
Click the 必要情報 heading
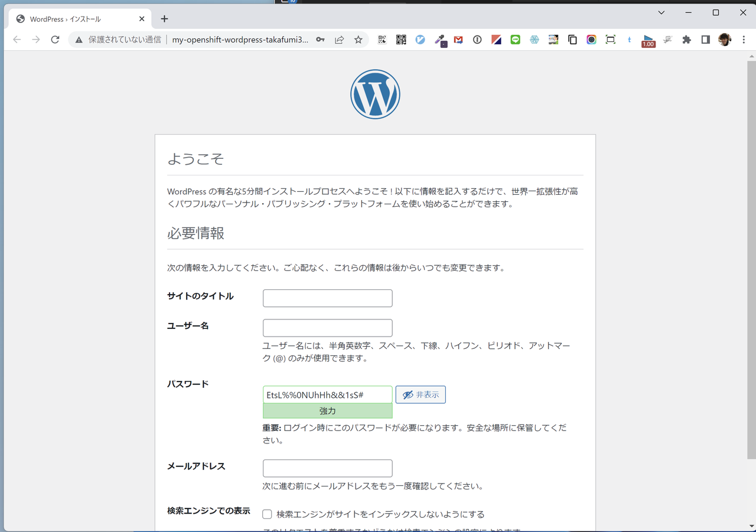pyautogui.click(x=195, y=233)
